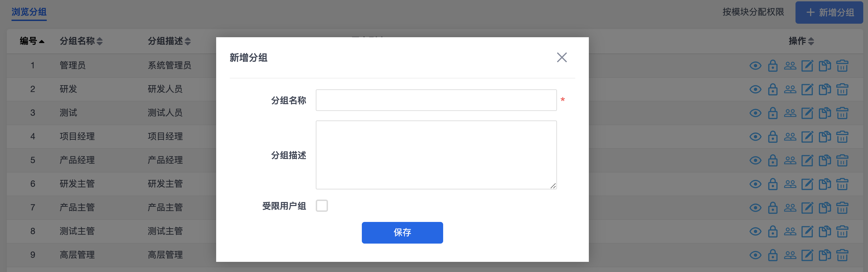868x272 pixels.
Task: Sort table by 编号 column
Action: pyautogui.click(x=32, y=41)
